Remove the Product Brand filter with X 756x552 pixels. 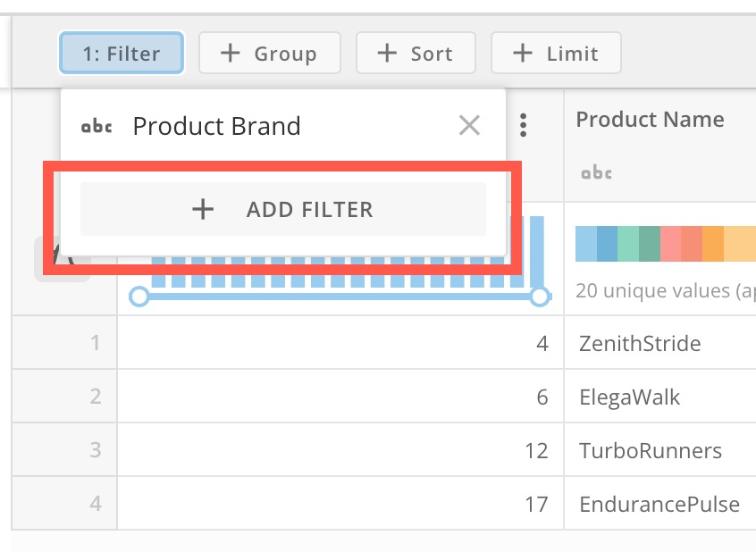[x=469, y=126]
